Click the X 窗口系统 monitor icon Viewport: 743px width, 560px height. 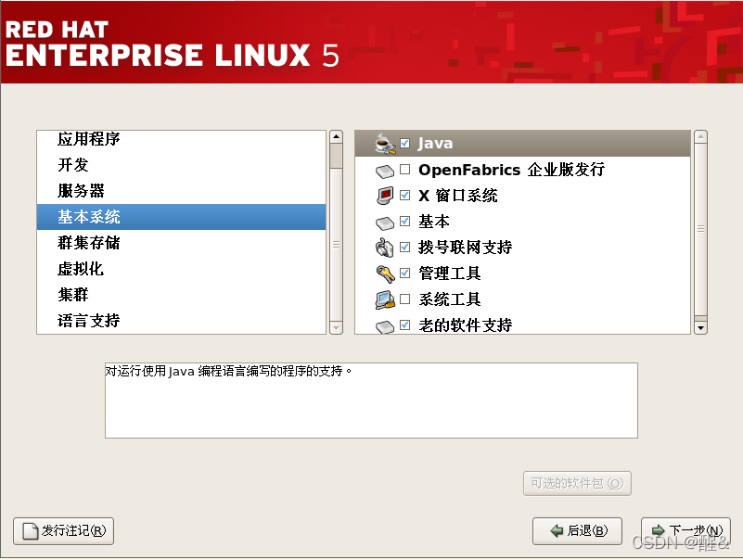tap(385, 196)
